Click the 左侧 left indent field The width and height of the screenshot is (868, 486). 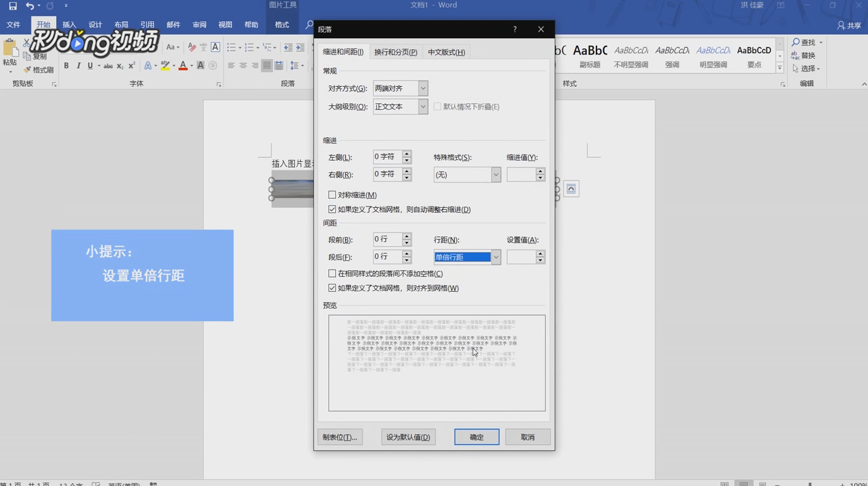tap(387, 157)
